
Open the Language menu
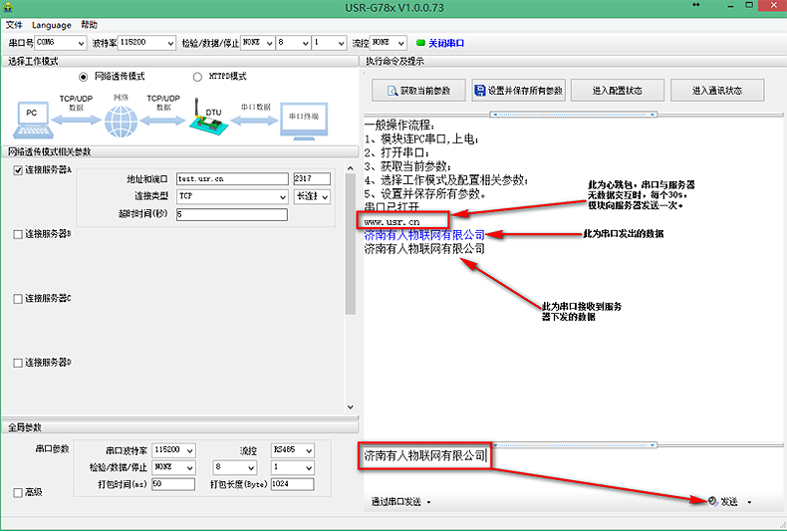(51, 25)
